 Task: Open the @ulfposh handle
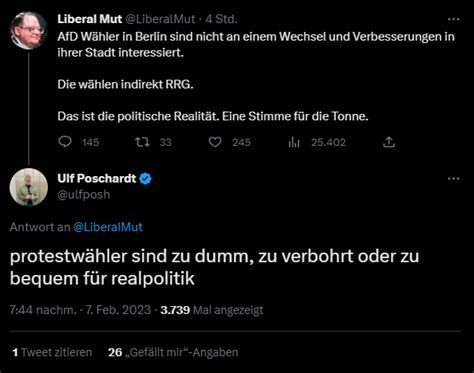(x=84, y=195)
